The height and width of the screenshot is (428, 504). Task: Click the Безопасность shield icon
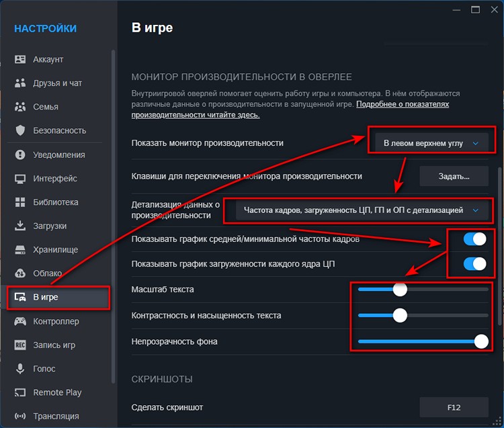pos(20,130)
